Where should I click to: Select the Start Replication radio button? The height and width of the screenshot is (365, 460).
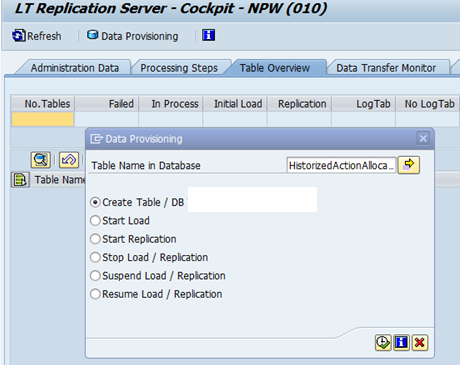(95, 239)
